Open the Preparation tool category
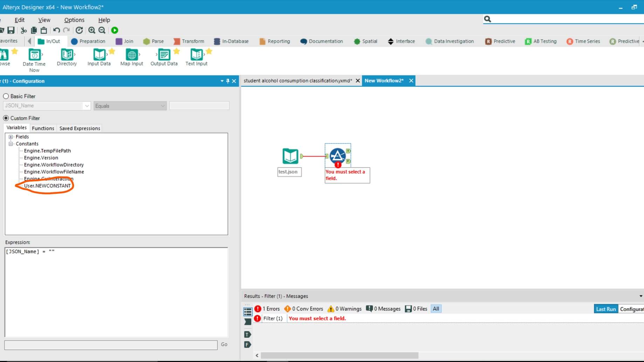 tap(88, 41)
